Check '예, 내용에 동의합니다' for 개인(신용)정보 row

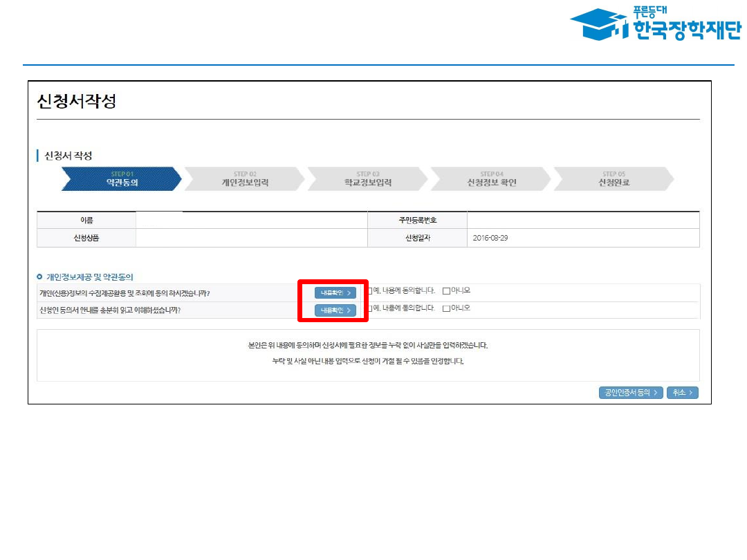click(x=370, y=290)
